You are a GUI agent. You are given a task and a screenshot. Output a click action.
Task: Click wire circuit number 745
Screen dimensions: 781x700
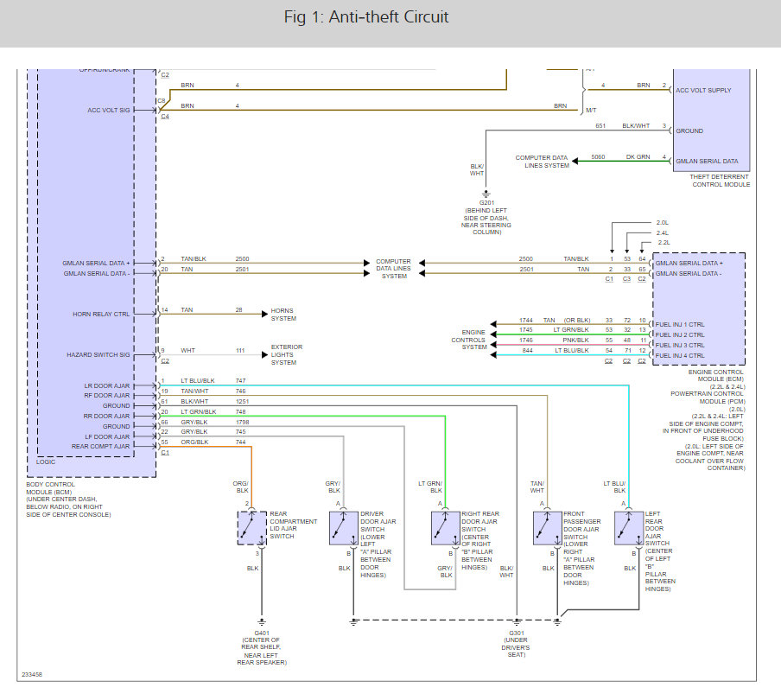240,432
